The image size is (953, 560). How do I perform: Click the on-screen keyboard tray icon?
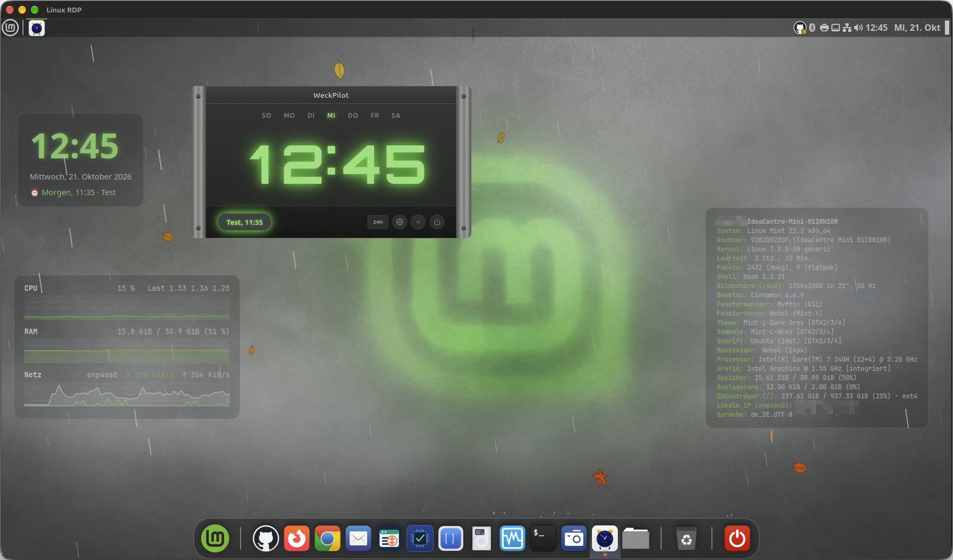point(835,28)
